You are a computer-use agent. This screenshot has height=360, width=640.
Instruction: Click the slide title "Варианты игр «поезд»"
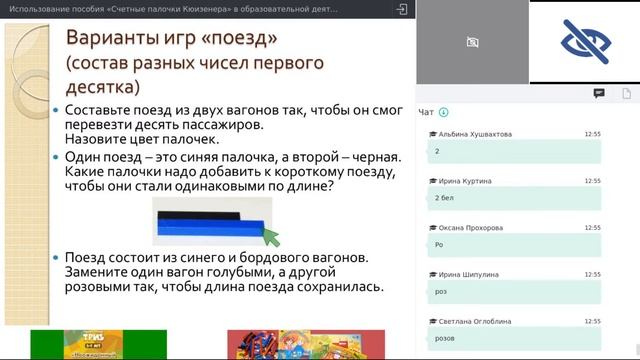(x=171, y=38)
